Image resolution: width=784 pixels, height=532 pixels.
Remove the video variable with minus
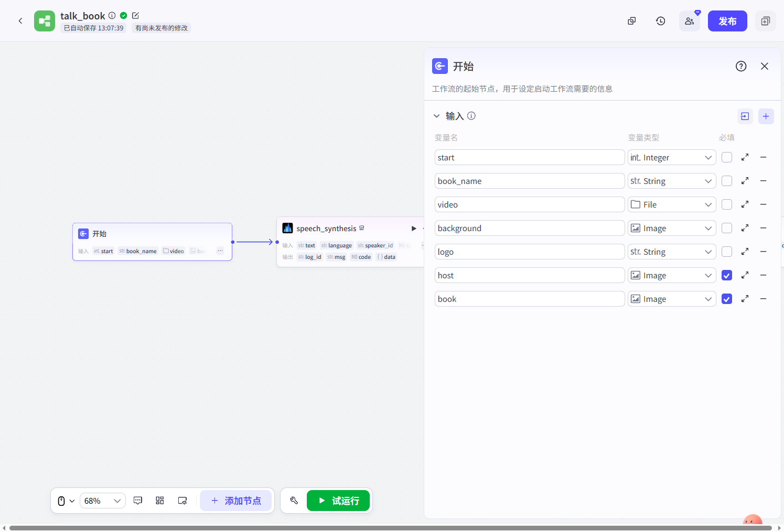(x=764, y=204)
